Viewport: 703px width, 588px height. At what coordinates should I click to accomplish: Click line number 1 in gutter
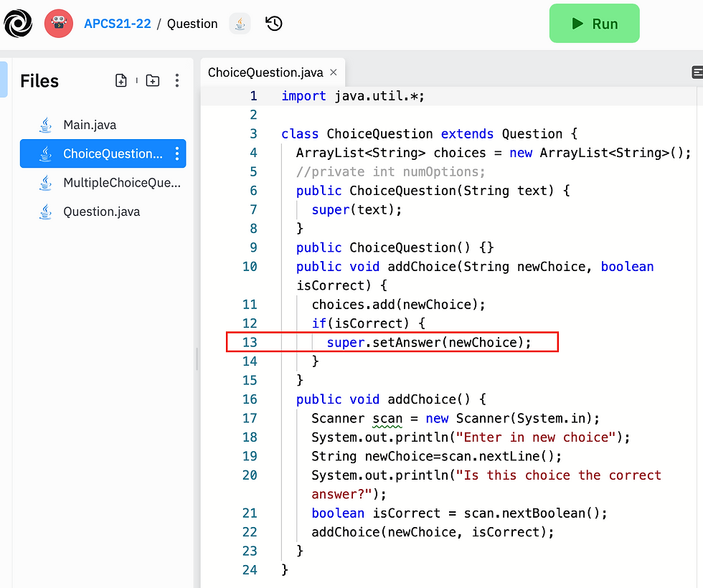254,96
